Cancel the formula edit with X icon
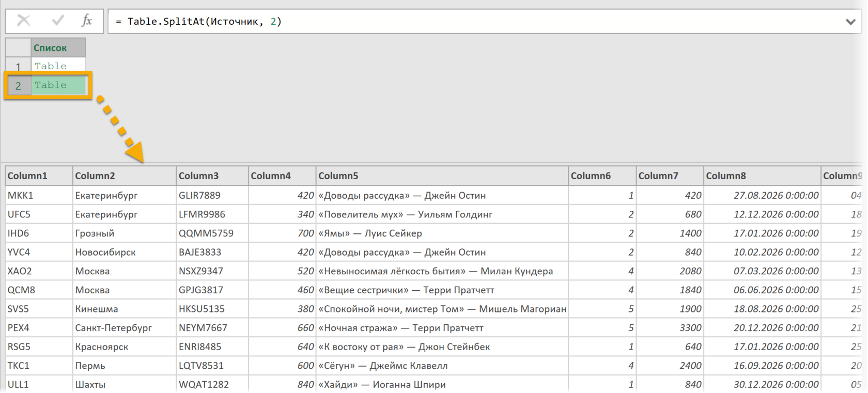This screenshot has width=868, height=393. click(x=24, y=21)
